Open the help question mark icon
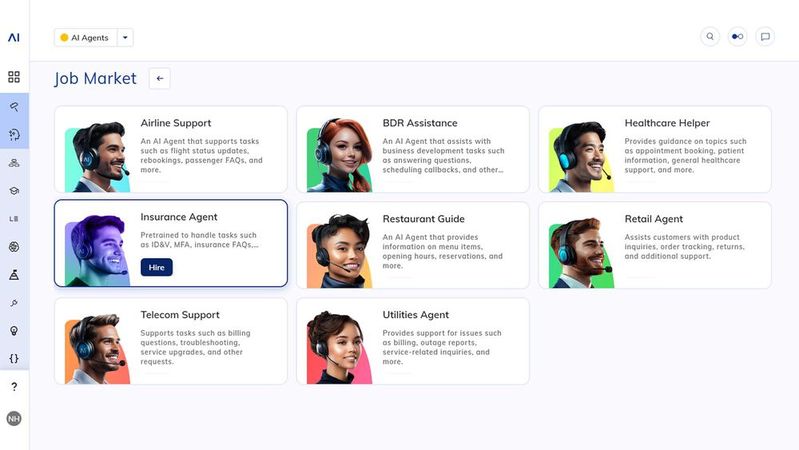The image size is (799, 450). tap(14, 387)
